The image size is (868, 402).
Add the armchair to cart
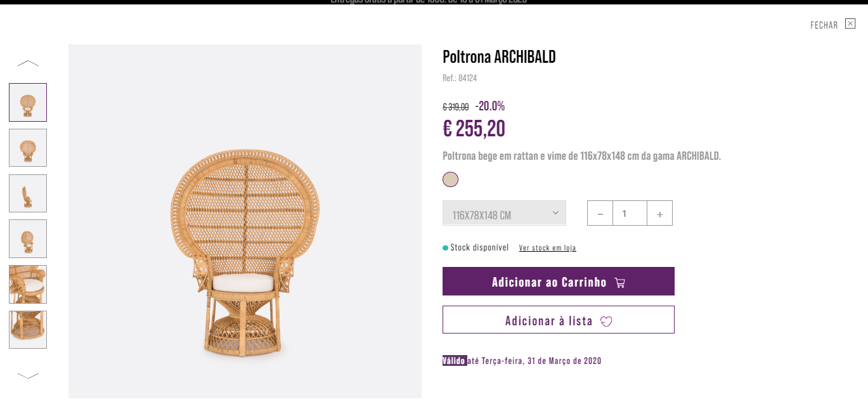(549, 282)
